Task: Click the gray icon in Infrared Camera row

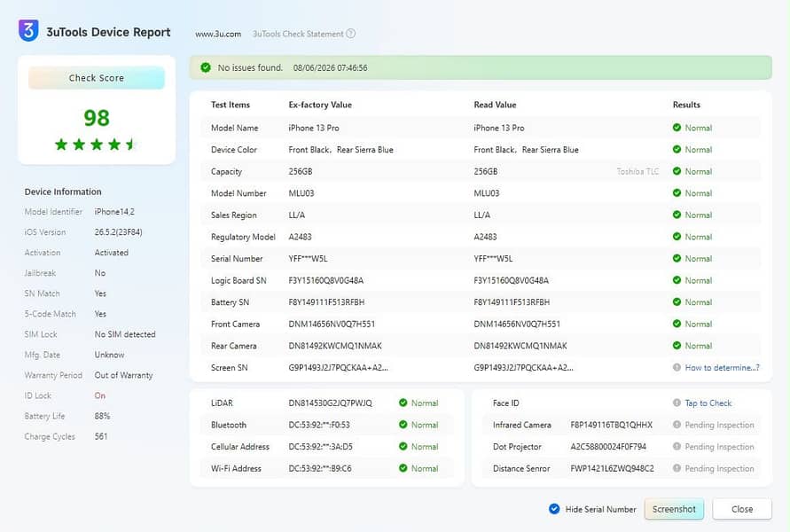Action: point(677,425)
